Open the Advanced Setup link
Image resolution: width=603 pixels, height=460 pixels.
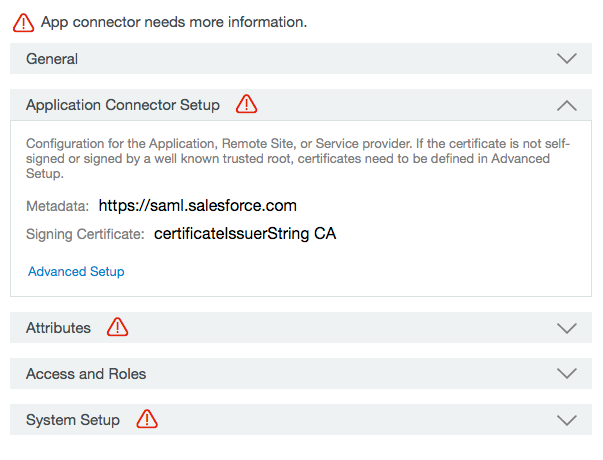76,272
